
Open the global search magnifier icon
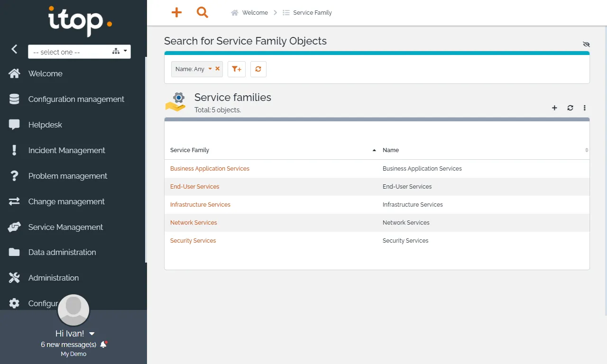pos(202,12)
